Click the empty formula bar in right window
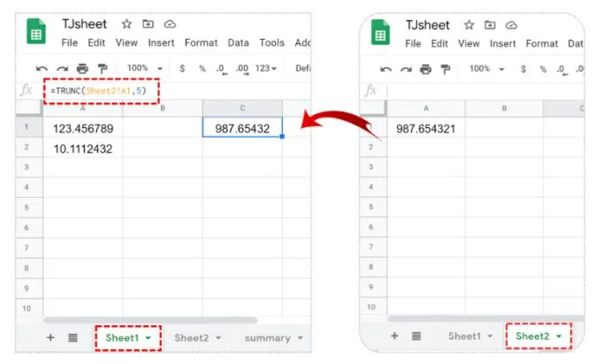The image size is (610, 364). click(x=485, y=91)
